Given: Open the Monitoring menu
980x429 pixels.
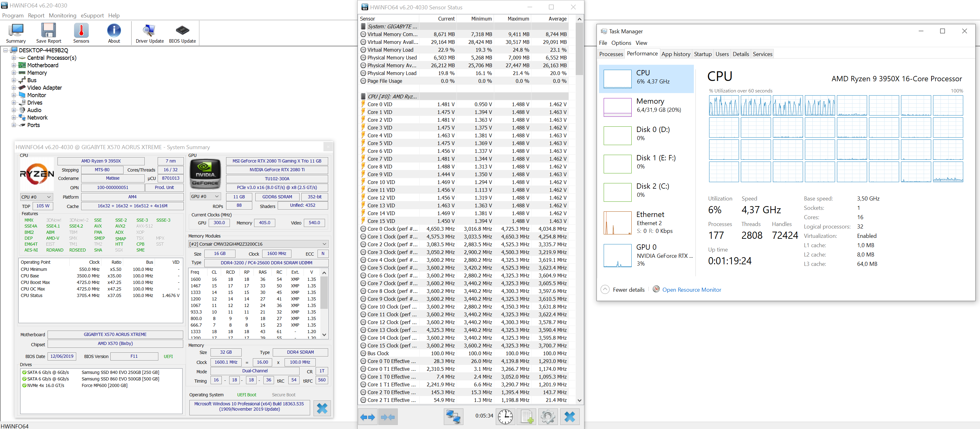Looking at the screenshot, I should click(x=63, y=16).
